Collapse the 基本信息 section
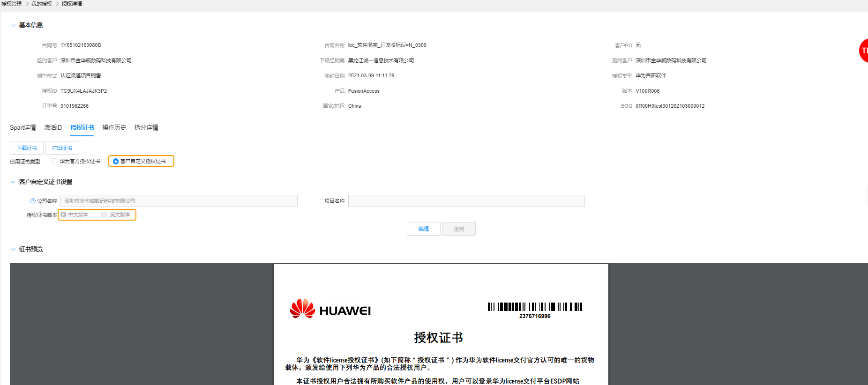 (13, 25)
